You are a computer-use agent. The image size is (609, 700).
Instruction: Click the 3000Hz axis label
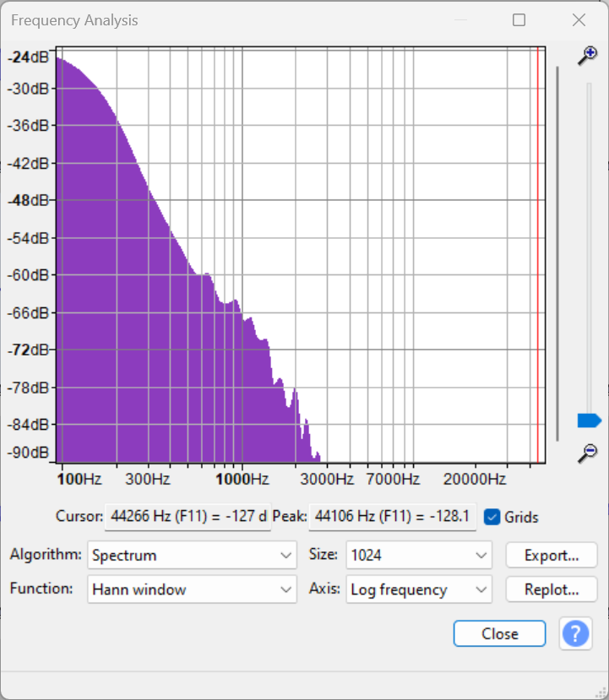click(x=327, y=479)
